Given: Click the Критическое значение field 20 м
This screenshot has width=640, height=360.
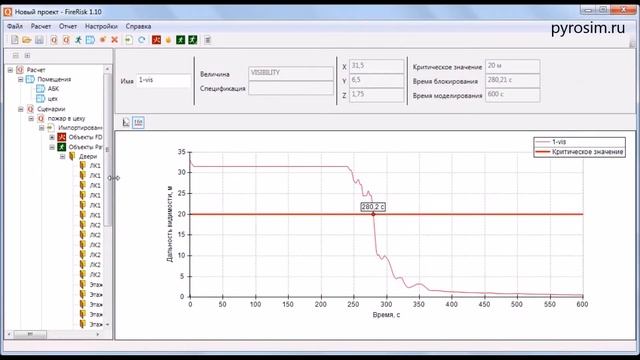Looking at the screenshot, I should click(513, 66).
